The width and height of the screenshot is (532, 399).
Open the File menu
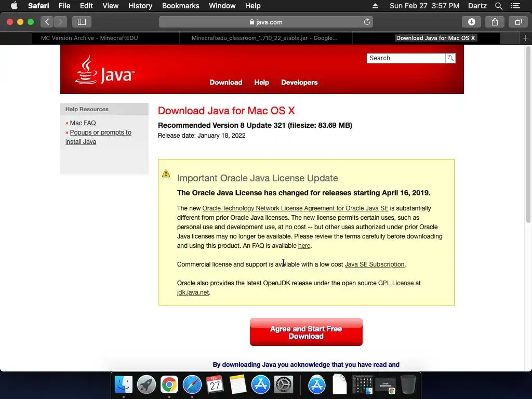(x=64, y=6)
